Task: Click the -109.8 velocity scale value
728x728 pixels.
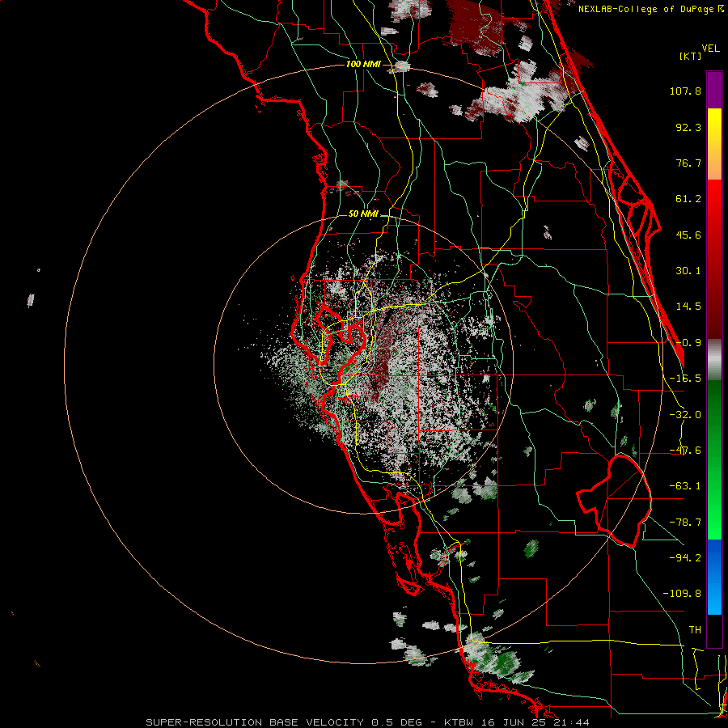Action: (682, 594)
